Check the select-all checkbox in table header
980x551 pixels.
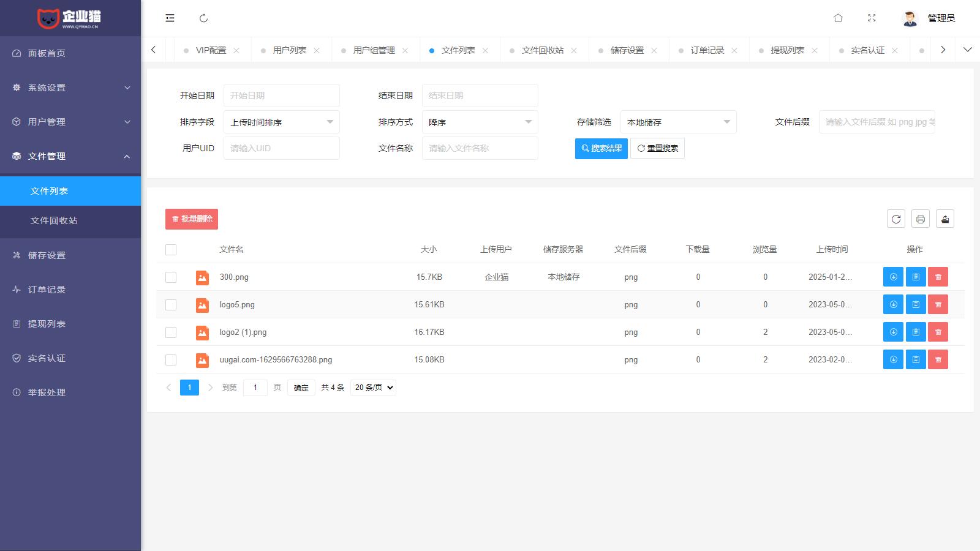coord(170,249)
